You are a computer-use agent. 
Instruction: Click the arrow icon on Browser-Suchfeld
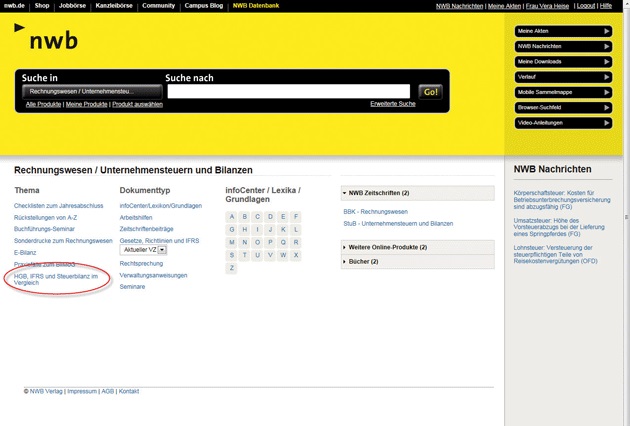[605, 108]
